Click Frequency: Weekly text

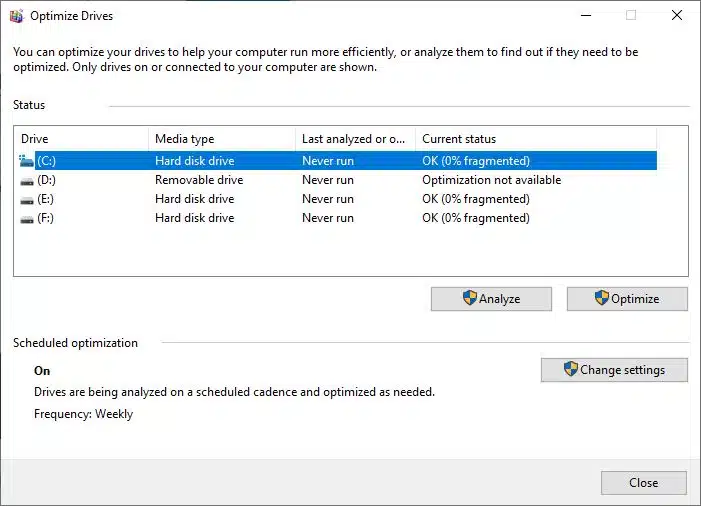tap(84, 414)
